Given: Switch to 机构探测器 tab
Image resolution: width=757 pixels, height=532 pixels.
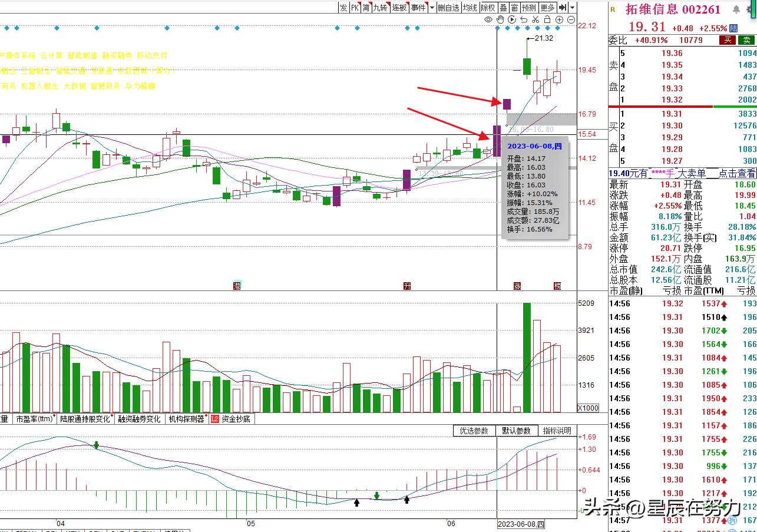Looking at the screenshot, I should pyautogui.click(x=186, y=419).
